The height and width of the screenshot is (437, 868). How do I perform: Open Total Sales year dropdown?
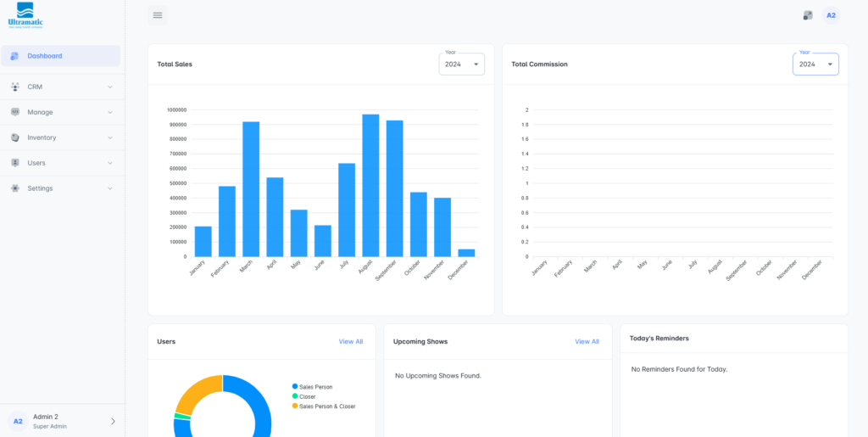click(462, 64)
